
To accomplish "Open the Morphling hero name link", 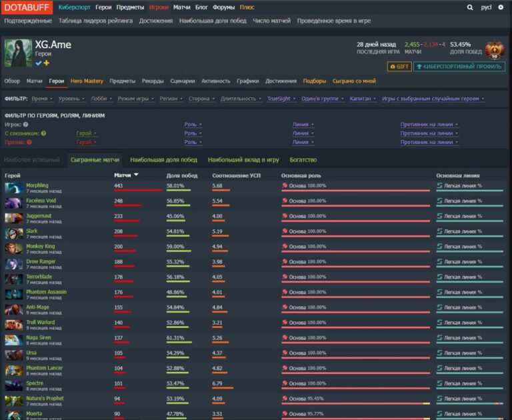I will (37, 185).
